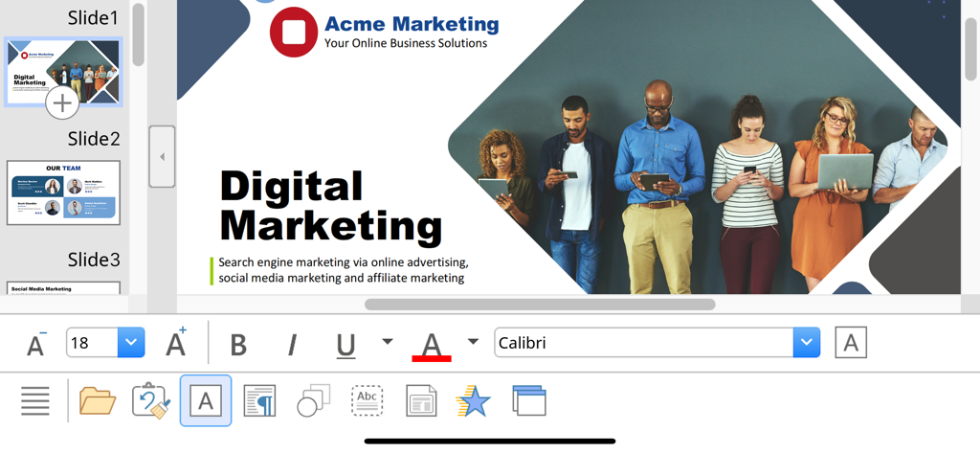980x453 pixels.
Task: Click the dashed Abc text box icon
Action: (367, 400)
